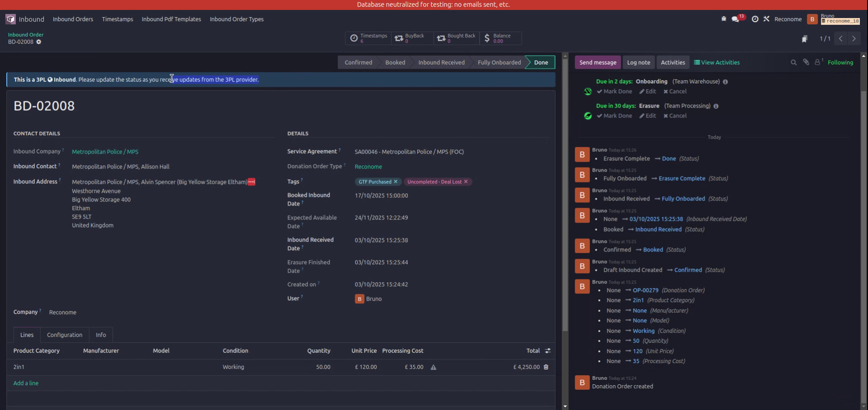Delete the 2in1 line using the trash icon
This screenshot has width=868, height=410.
(546, 367)
